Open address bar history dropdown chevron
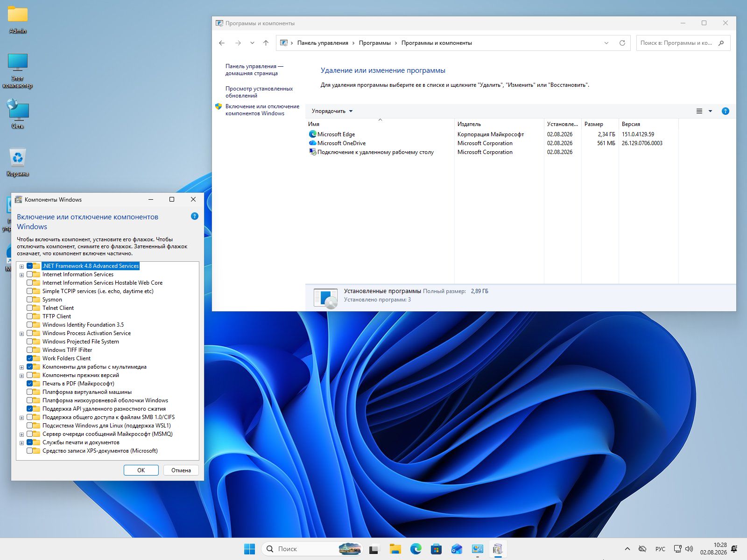 [x=606, y=43]
